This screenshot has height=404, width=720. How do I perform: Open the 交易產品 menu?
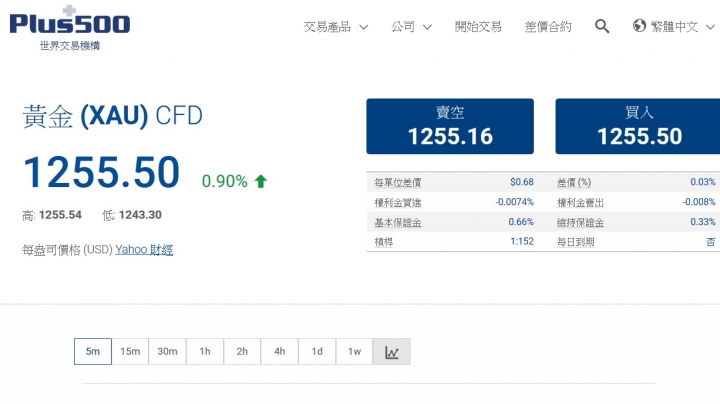tap(327, 27)
